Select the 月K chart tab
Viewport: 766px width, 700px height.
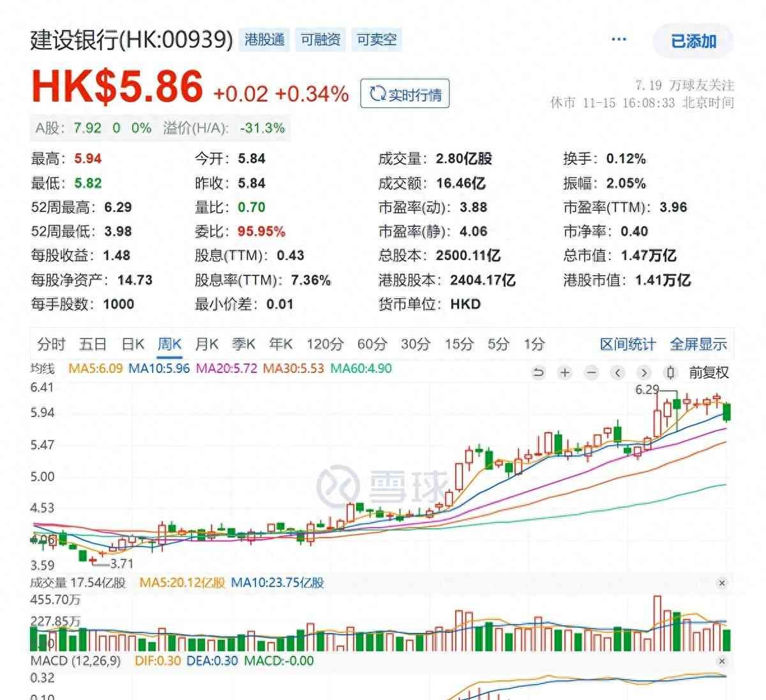point(206,345)
